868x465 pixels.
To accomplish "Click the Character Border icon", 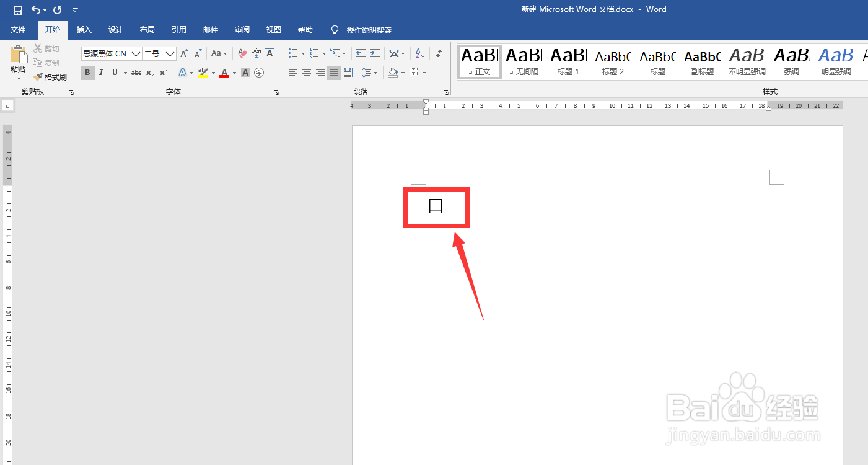I will (x=270, y=54).
